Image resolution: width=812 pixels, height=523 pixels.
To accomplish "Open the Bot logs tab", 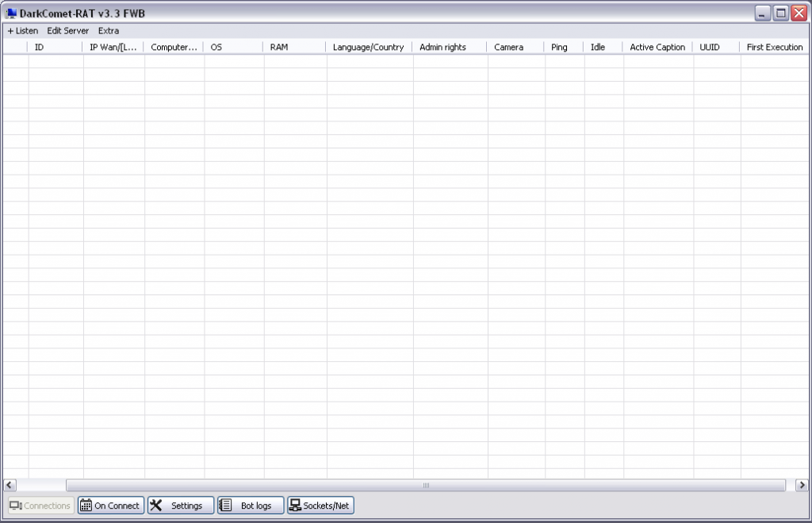I will (251, 506).
